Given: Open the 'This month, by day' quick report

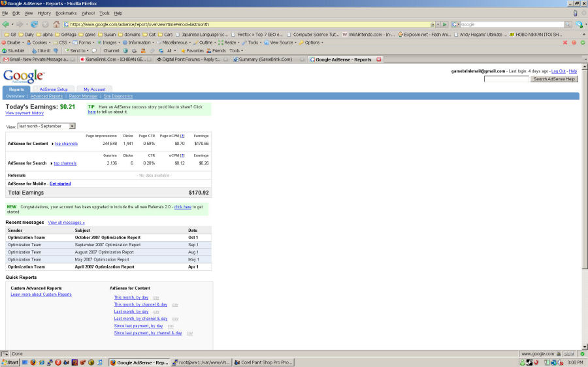Looking at the screenshot, I should coord(131,297).
